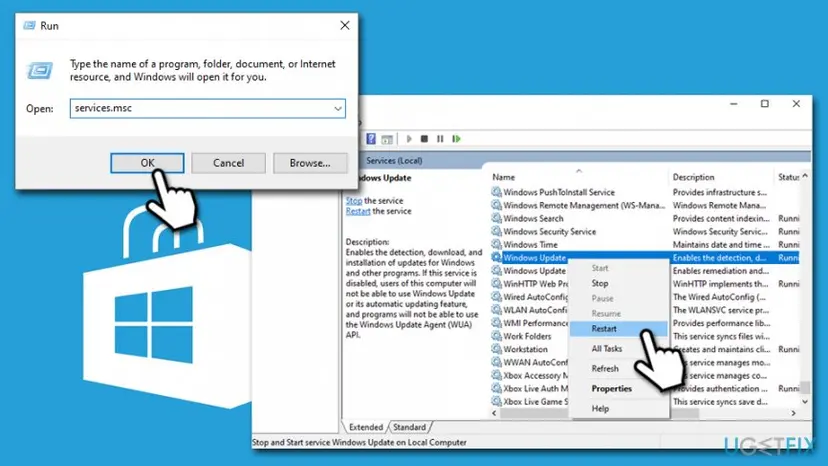Click Cancel in the Run dialog
Image resolution: width=828 pixels, height=466 pixels.
pyautogui.click(x=228, y=163)
